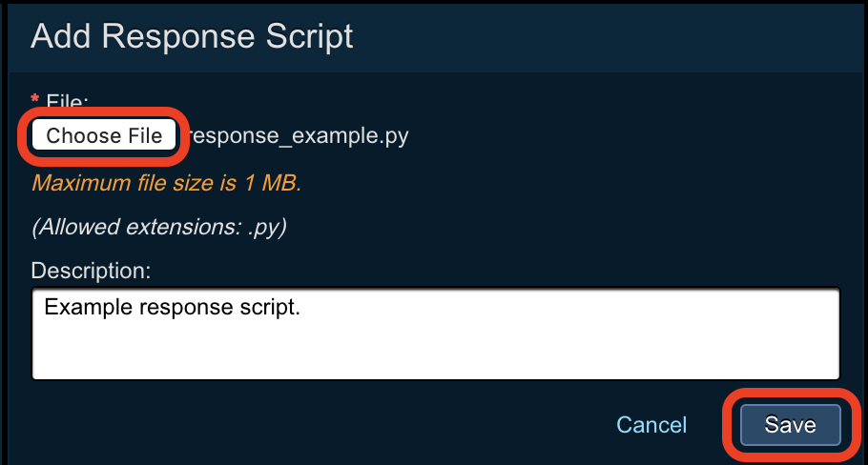This screenshot has width=868, height=465.
Task: Click the Add Response Script title
Action: click(192, 36)
